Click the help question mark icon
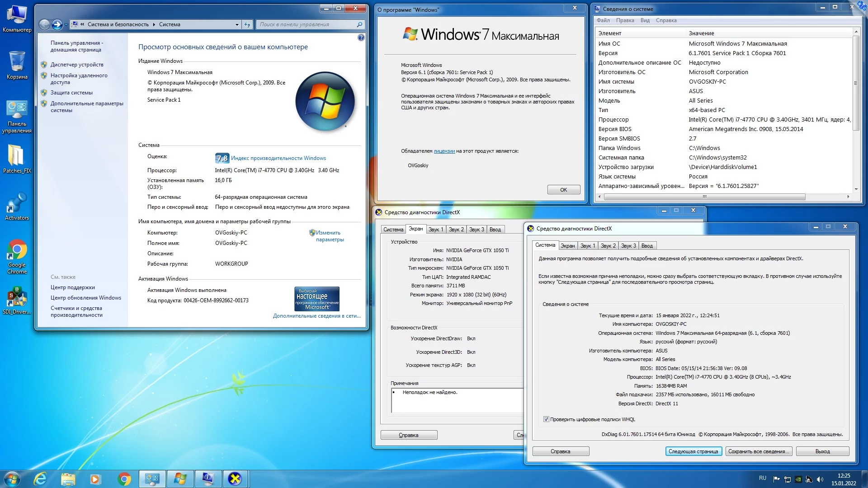868x488 pixels. [x=361, y=38]
